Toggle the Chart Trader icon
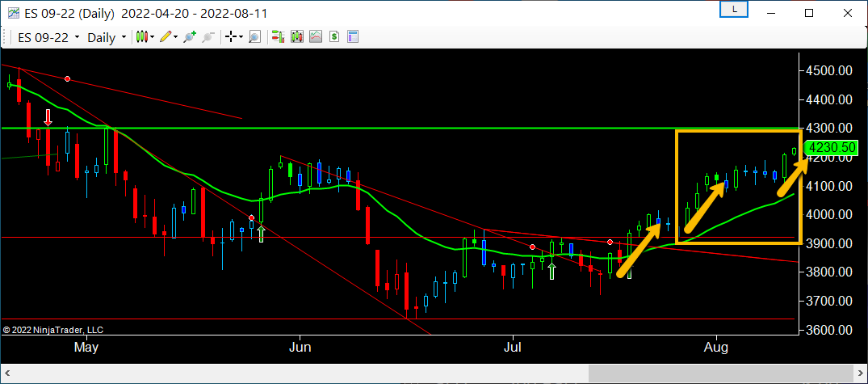Viewport: 868px width, 384px height. click(278, 37)
